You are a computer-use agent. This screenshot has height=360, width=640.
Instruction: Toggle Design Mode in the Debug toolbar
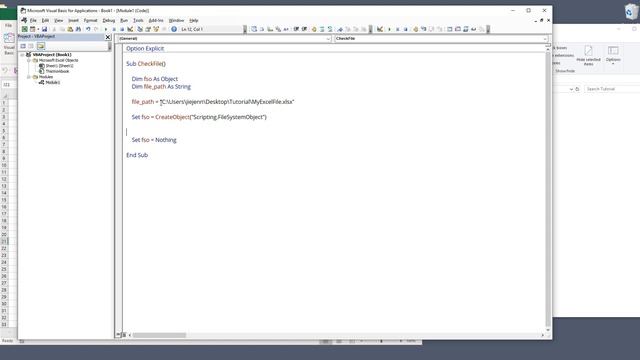coord(380,29)
